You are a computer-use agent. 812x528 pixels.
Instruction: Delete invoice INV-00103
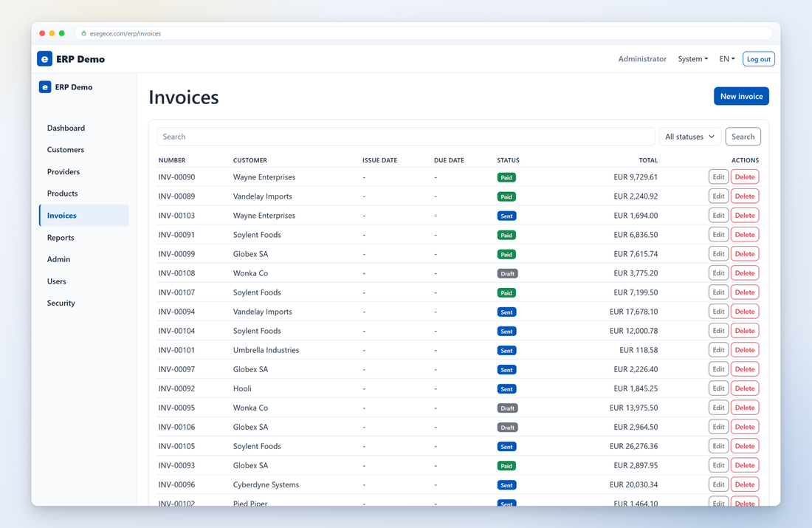pos(745,216)
